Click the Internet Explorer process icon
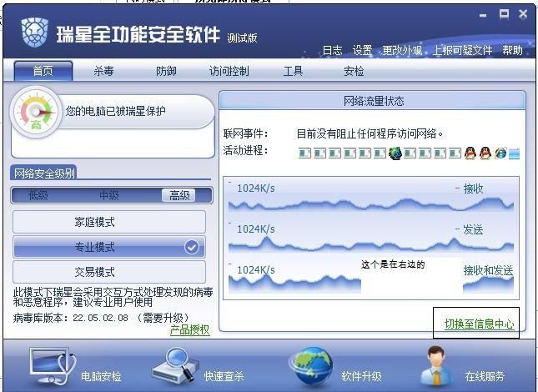 pyautogui.click(x=500, y=153)
